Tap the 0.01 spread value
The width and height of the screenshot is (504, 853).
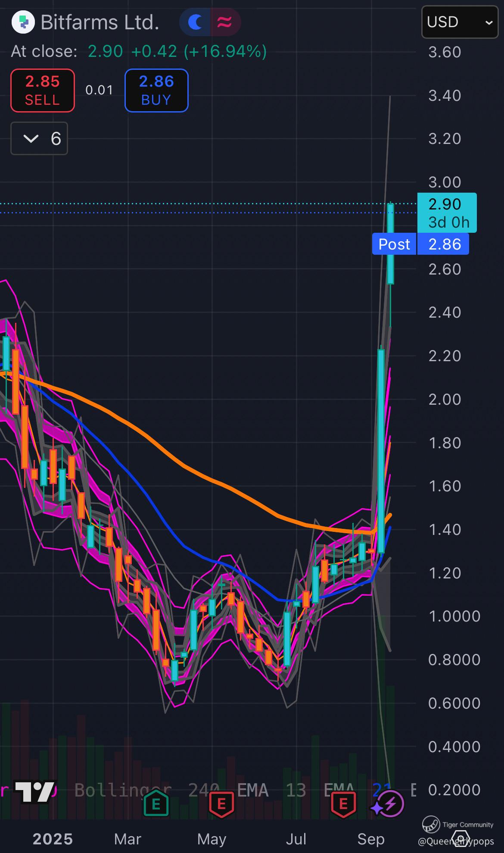[x=99, y=90]
